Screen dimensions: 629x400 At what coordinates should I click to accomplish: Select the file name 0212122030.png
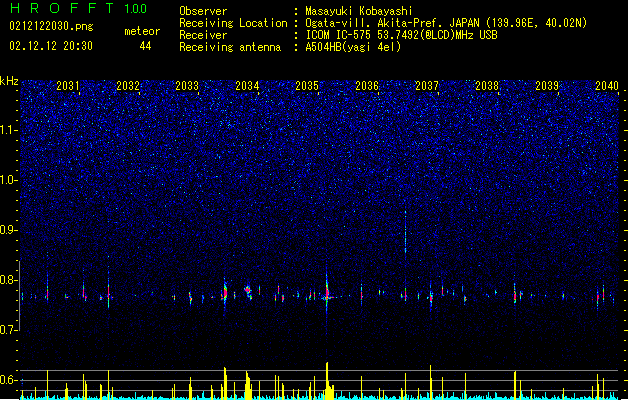[x=51, y=26]
